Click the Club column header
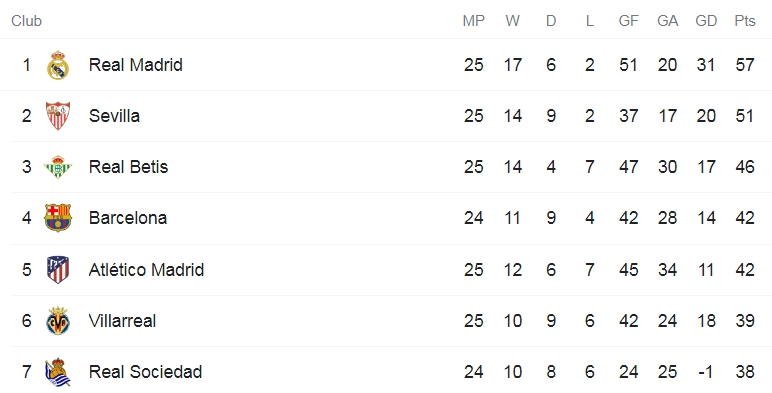This screenshot has width=772, height=393. 27,21
